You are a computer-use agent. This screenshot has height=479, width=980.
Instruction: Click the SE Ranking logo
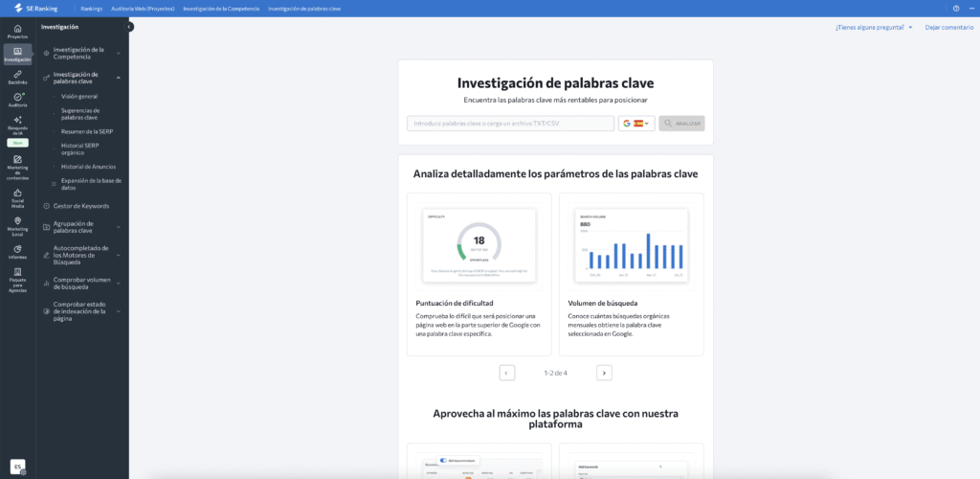click(x=35, y=8)
